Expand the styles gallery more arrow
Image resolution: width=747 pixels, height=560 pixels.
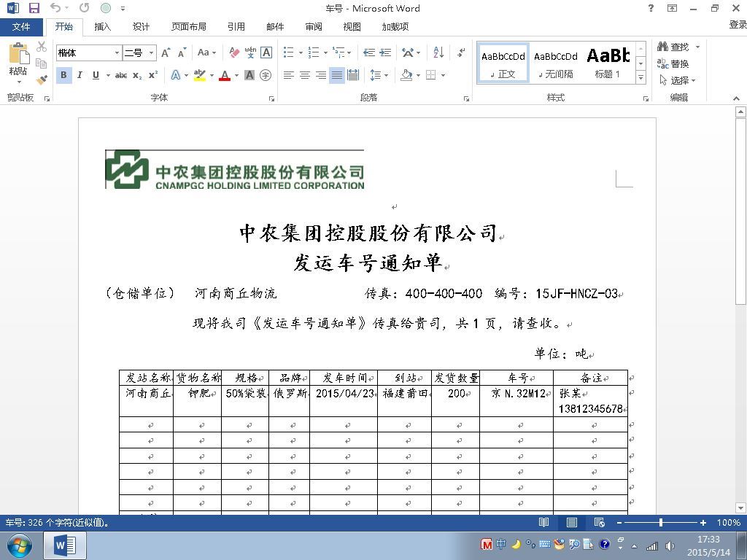640,77
